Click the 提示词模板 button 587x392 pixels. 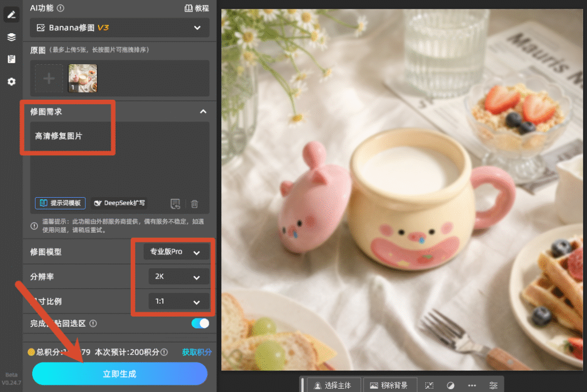[60, 203]
